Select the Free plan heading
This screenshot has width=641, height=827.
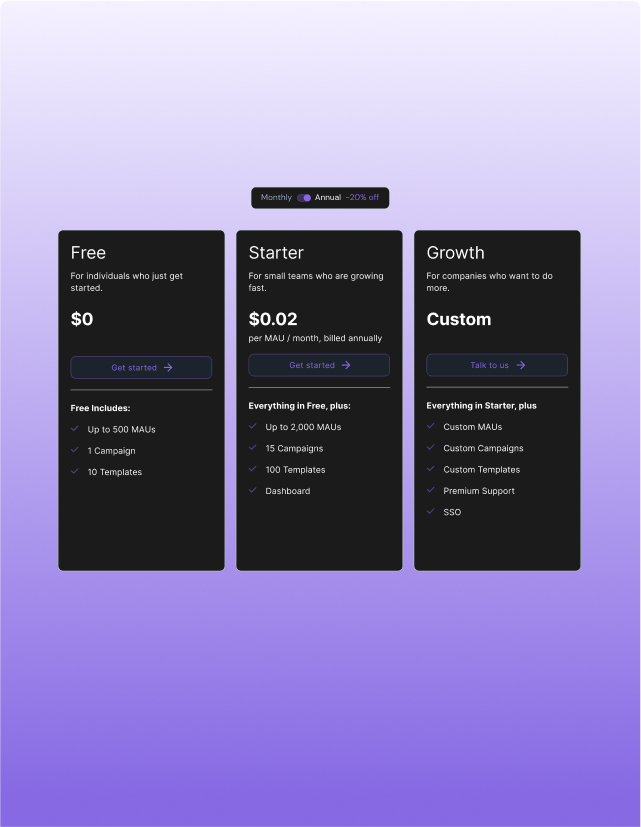(x=88, y=253)
